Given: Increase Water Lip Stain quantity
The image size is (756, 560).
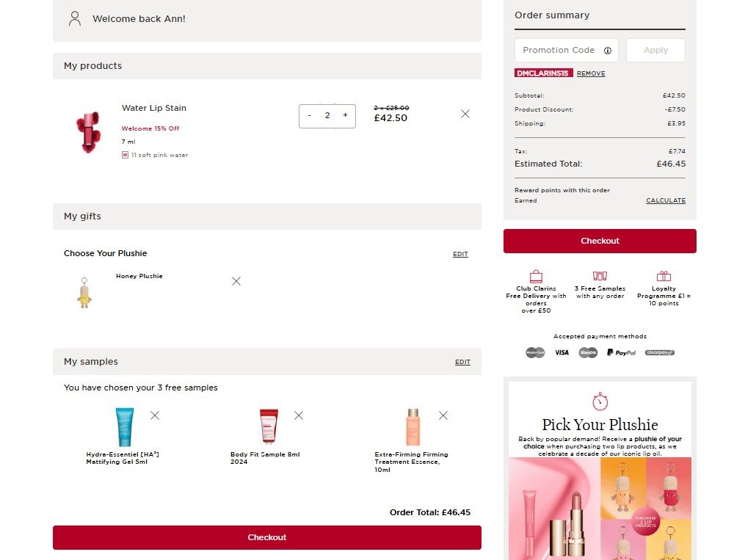Looking at the screenshot, I should point(345,116).
